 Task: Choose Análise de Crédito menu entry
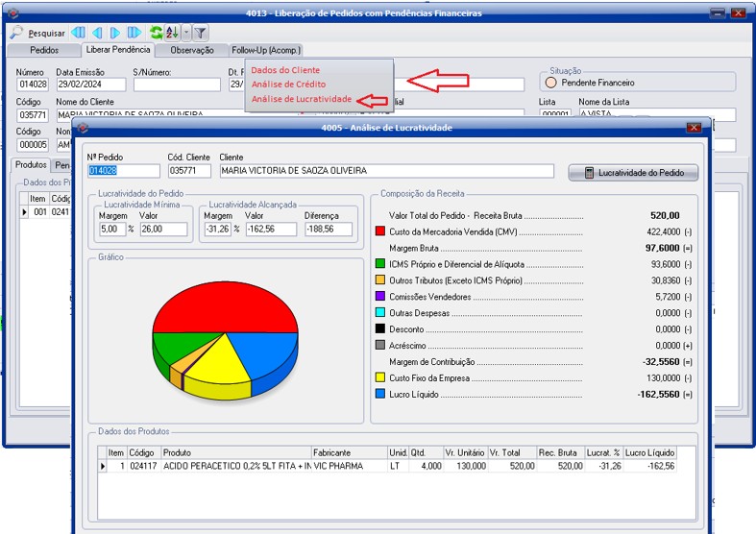288,85
